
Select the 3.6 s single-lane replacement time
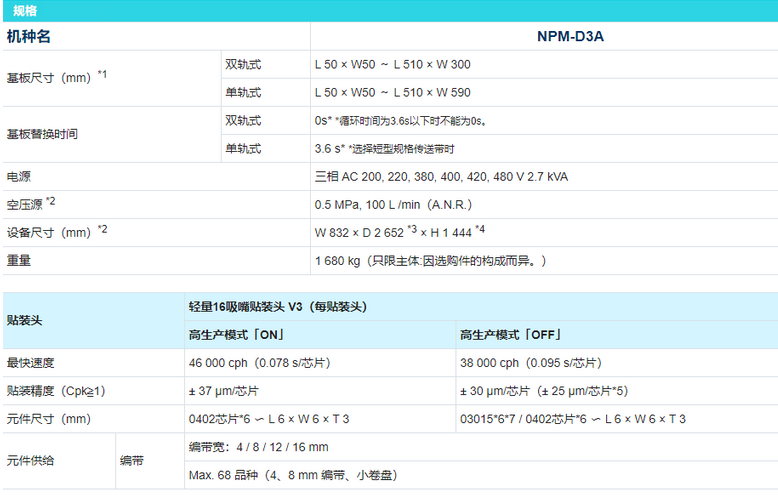click(326, 149)
